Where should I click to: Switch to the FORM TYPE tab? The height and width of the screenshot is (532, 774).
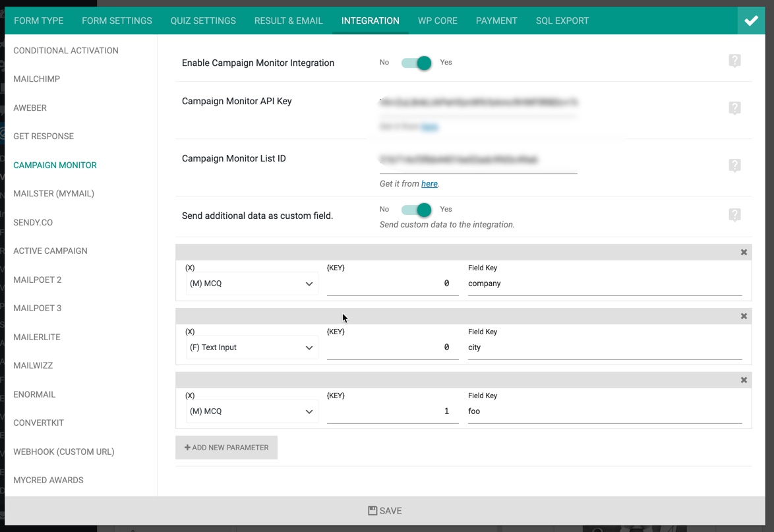pos(38,20)
